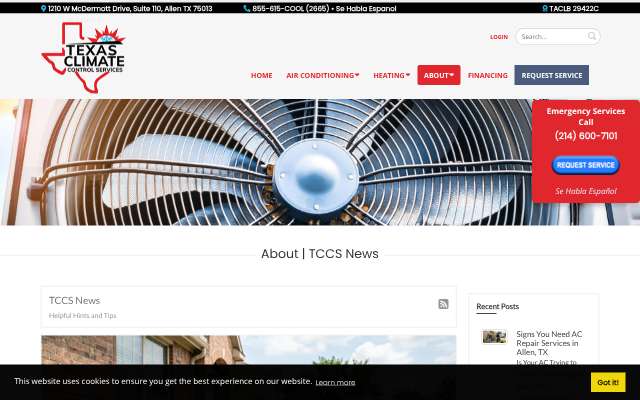Open the Learn more cookie link
Viewport: 640px width, 400px height.
tap(335, 382)
